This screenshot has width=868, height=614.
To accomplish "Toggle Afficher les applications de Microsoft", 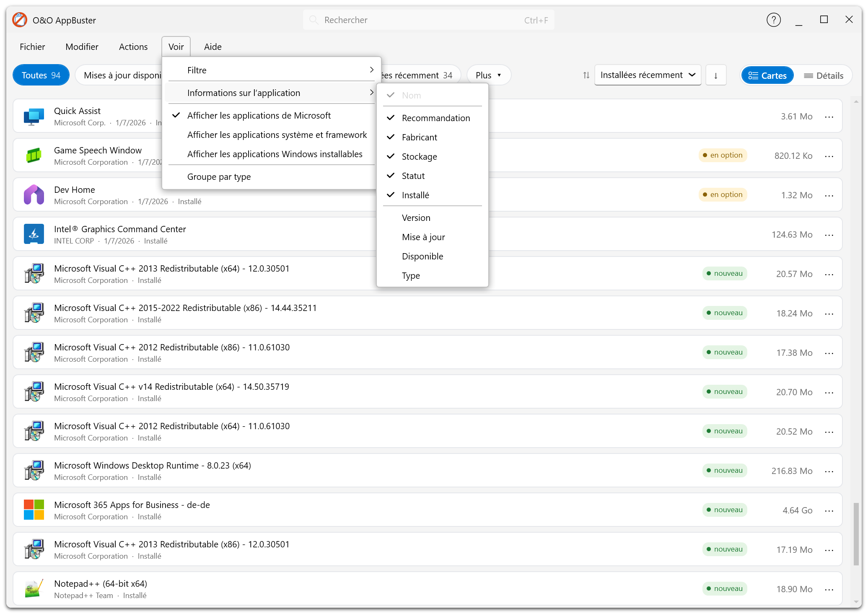I will (x=272, y=116).
